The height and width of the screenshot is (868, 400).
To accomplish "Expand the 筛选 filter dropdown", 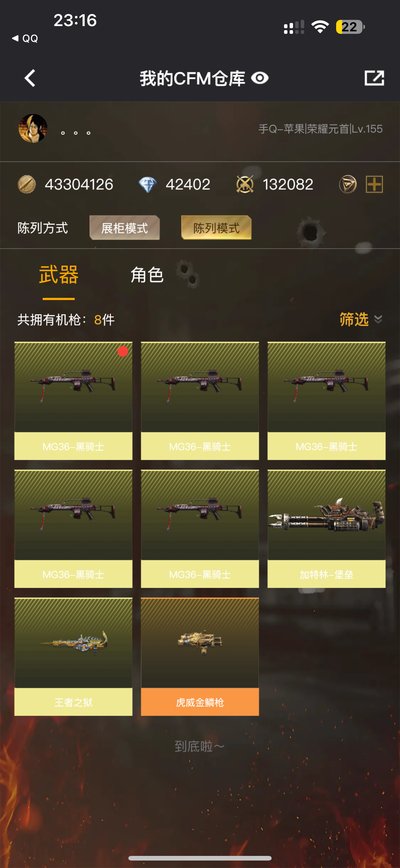I will [361, 319].
